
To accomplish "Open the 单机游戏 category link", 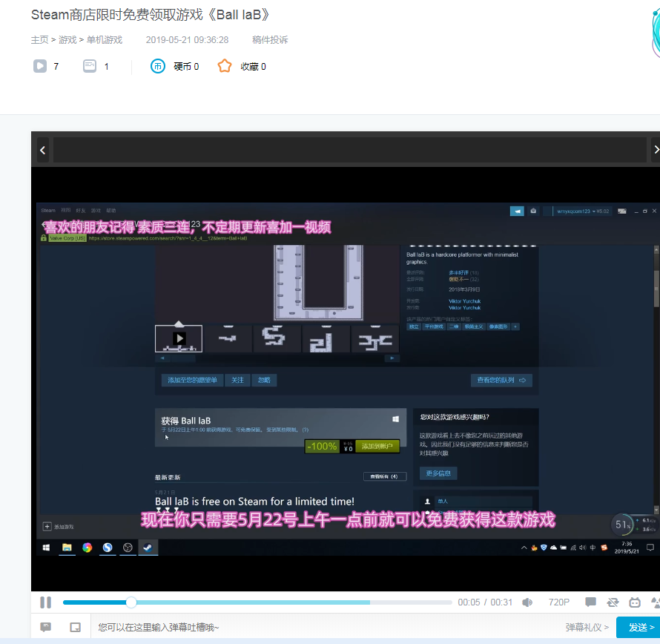I will 105,40.
